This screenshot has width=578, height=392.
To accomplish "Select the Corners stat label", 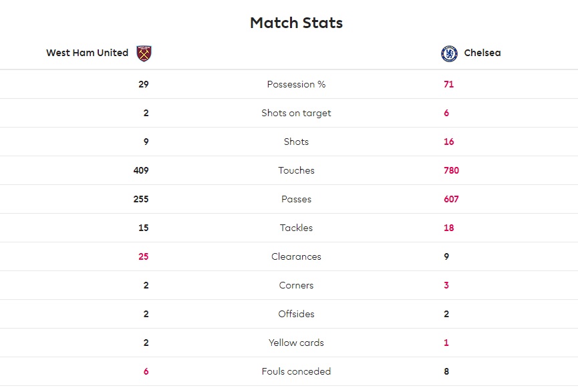I will 297,285.
